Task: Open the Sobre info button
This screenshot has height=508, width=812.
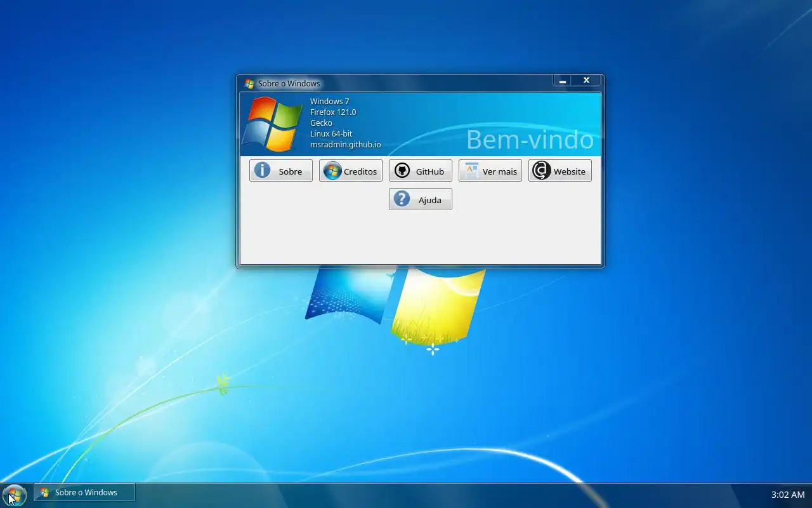Action: point(281,171)
